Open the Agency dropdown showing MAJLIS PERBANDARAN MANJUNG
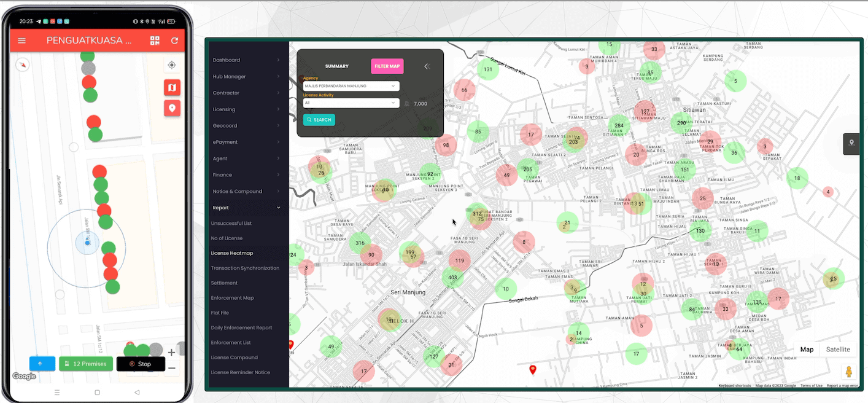868x403 pixels. click(350, 86)
